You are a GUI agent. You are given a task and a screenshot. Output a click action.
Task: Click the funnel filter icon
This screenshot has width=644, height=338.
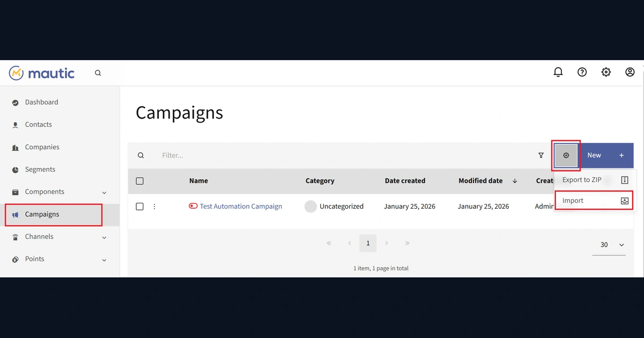pos(541,156)
